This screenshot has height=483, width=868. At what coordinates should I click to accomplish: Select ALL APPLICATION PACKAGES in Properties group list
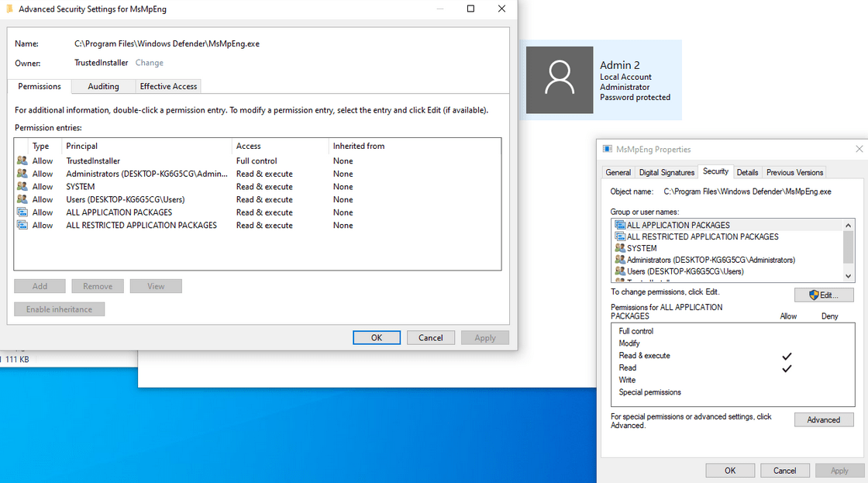tap(728, 225)
